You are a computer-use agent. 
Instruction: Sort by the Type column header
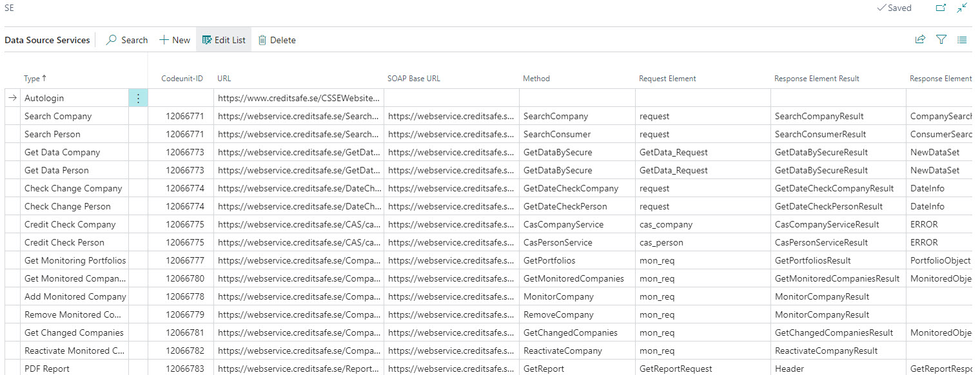[35, 79]
